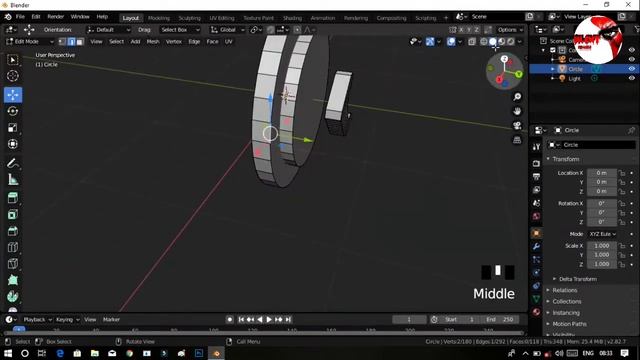Open the Object Data properties green triangle tab
This screenshot has height=360, width=640.
click(x=536, y=299)
